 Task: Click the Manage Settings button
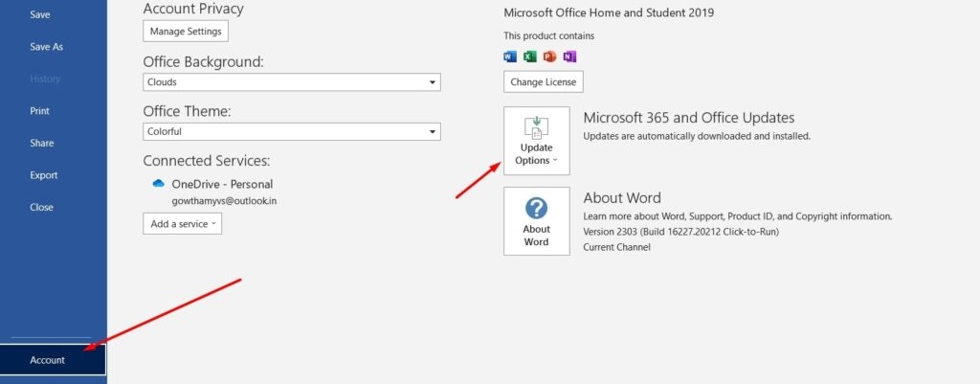coord(186,31)
